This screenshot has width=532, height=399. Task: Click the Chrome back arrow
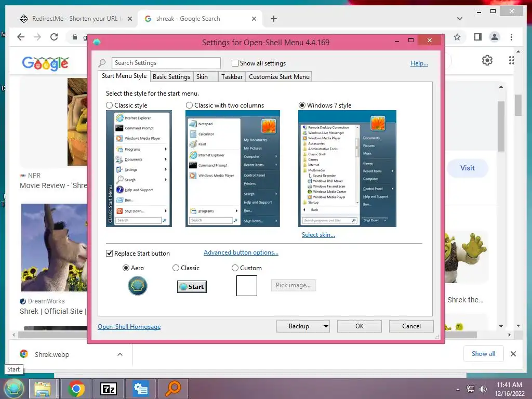tap(21, 37)
